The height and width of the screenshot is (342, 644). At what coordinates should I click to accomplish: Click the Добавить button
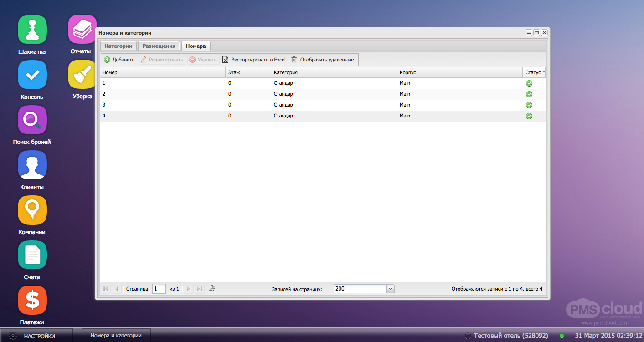119,60
